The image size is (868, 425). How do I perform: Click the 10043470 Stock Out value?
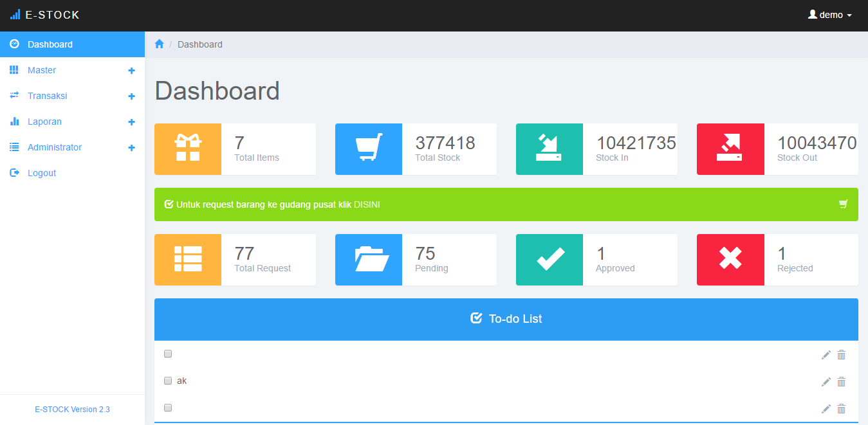[x=817, y=143]
